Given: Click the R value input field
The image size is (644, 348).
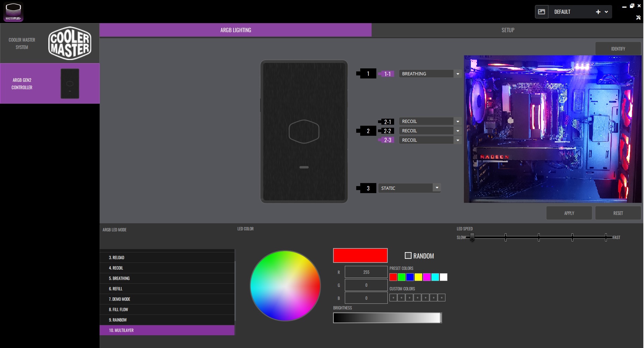Looking at the screenshot, I should [x=366, y=272].
